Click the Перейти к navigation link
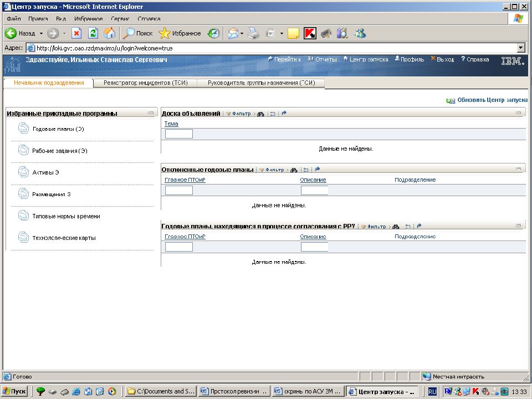Screen dimensions: 532x399 pos(284,59)
